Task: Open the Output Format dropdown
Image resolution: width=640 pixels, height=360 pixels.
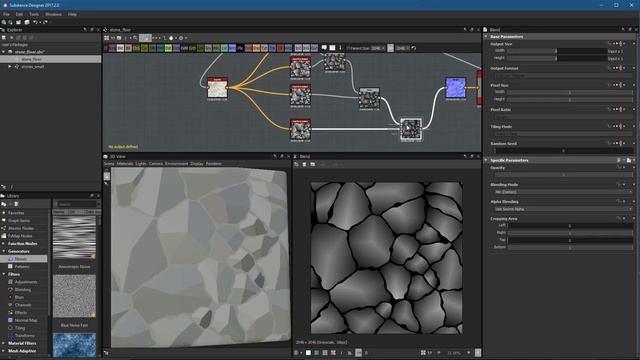Action: 563,76
